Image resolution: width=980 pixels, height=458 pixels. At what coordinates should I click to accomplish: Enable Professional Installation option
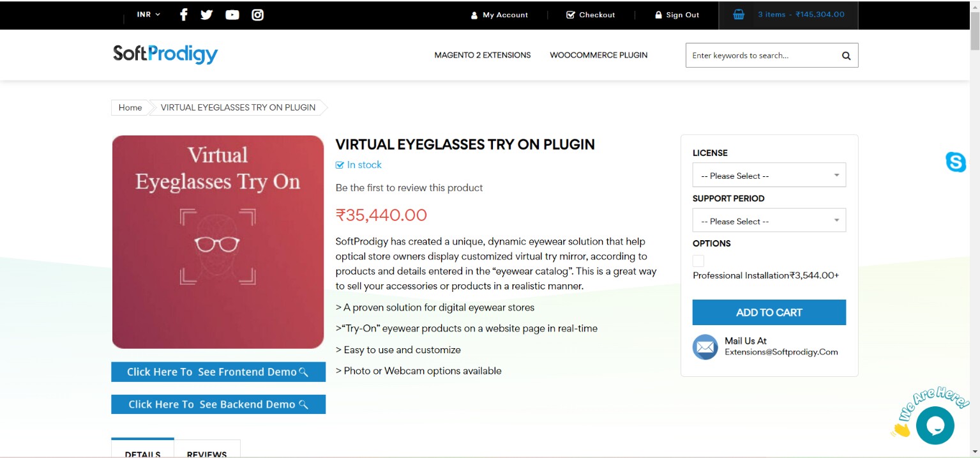tap(698, 261)
